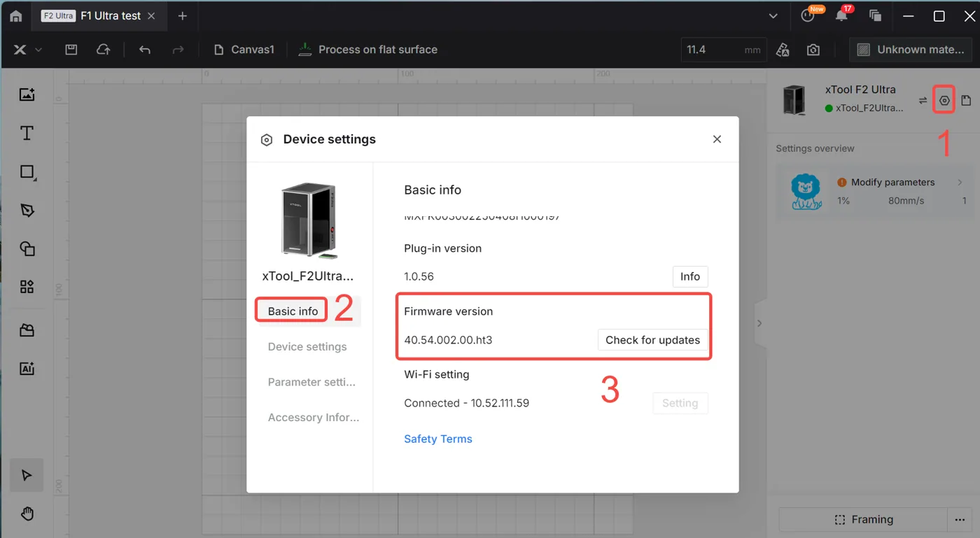The height and width of the screenshot is (538, 980).
Task: Activate the Hand pan tool
Action: pyautogui.click(x=27, y=514)
